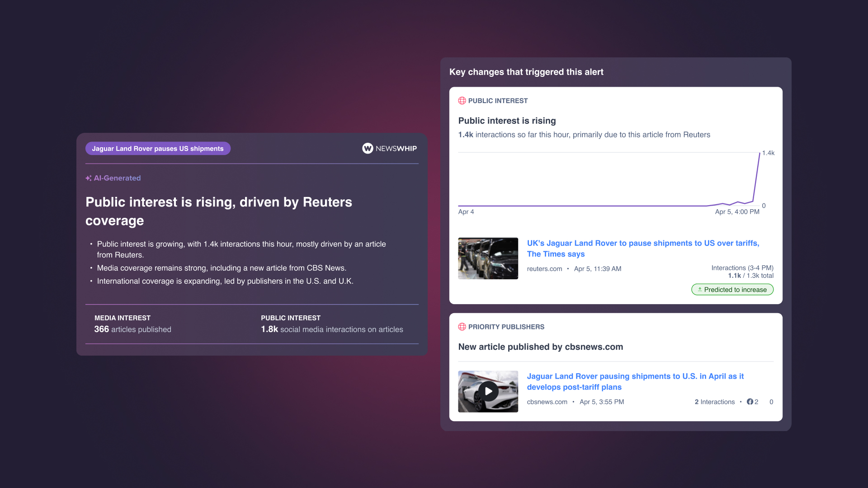The width and height of the screenshot is (868, 488).
Task: Click the globe icon beside PRIORITY PUBLISHERS
Action: point(462,327)
